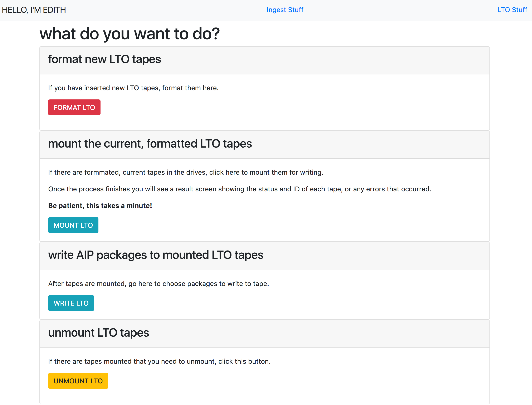Open the Ingest Stuff link
The image size is (532, 405).
[x=285, y=10]
